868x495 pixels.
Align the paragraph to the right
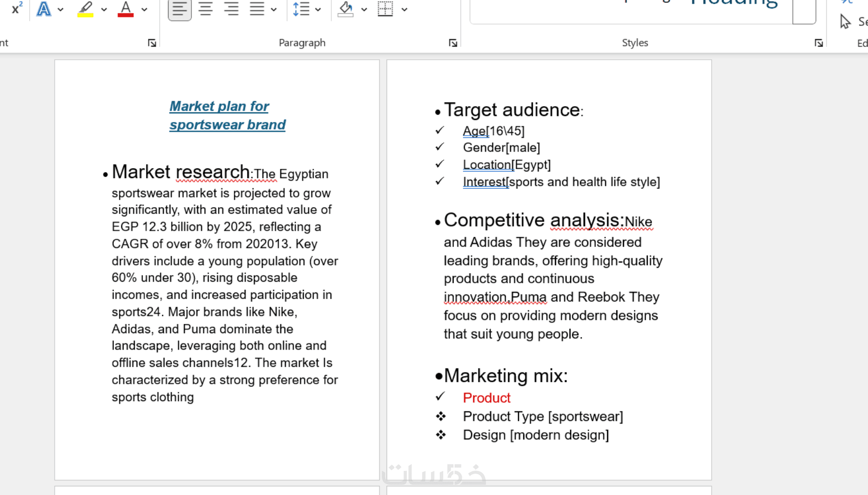tap(231, 9)
